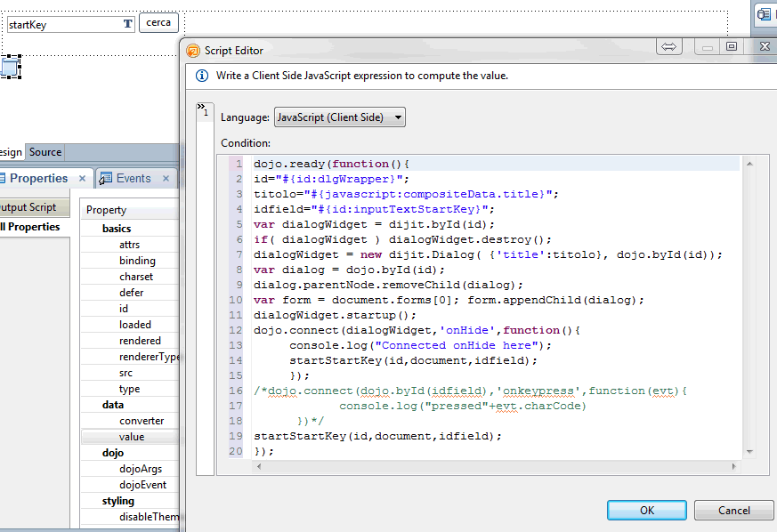Click the OK button

tap(647, 511)
